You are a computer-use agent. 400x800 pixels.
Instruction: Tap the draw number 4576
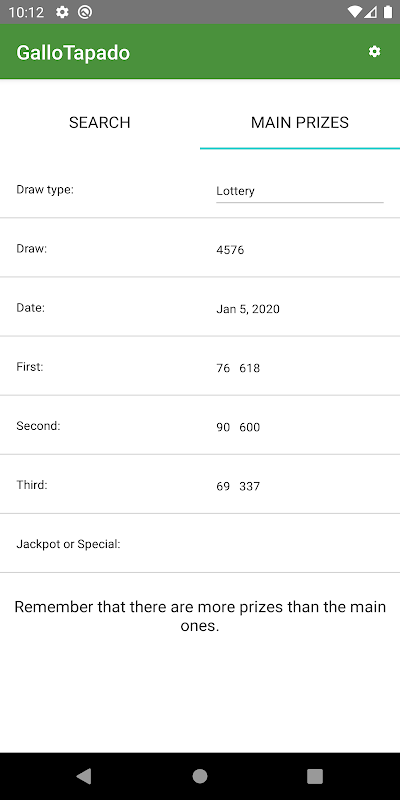[x=230, y=250]
